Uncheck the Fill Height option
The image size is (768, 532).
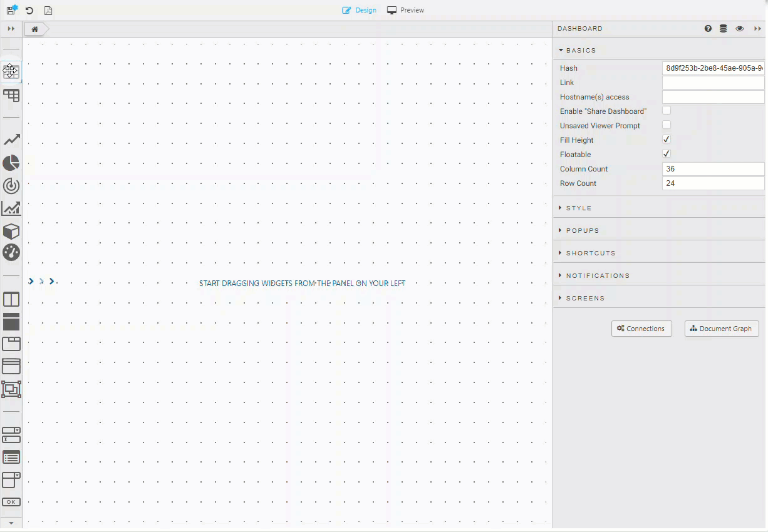[x=667, y=139]
